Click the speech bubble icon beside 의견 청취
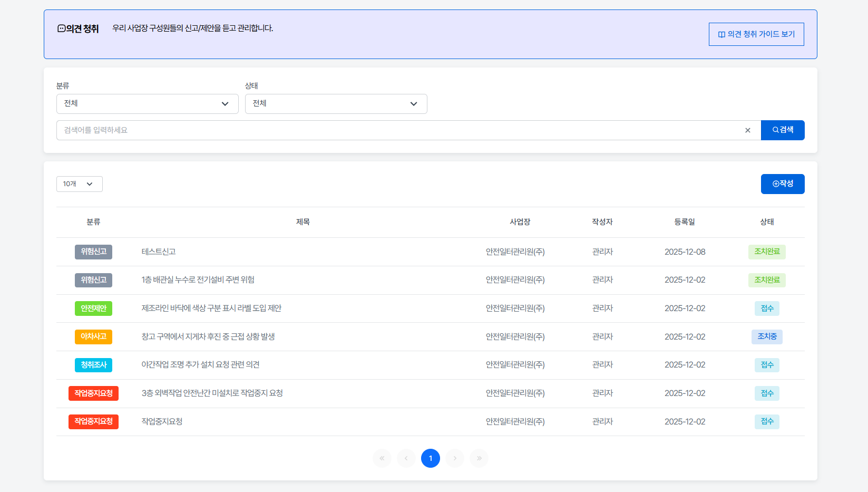Viewport: 868px width, 492px height. [x=61, y=29]
